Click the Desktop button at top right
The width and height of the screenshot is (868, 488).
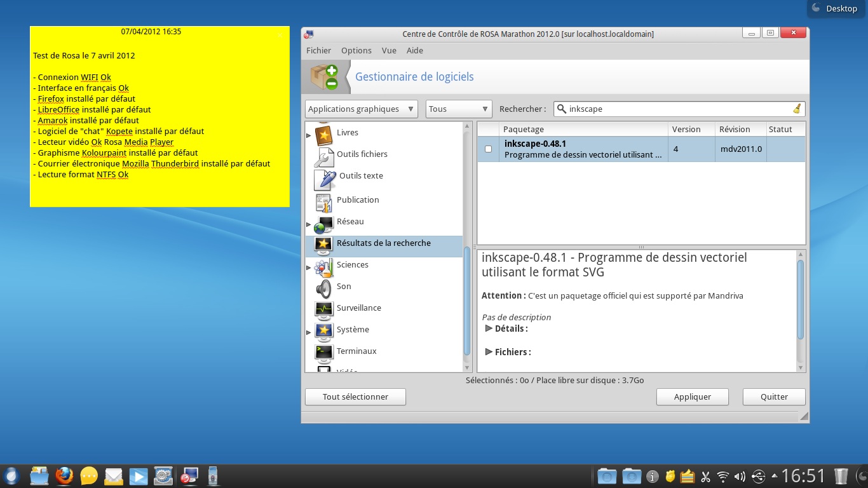[834, 9]
